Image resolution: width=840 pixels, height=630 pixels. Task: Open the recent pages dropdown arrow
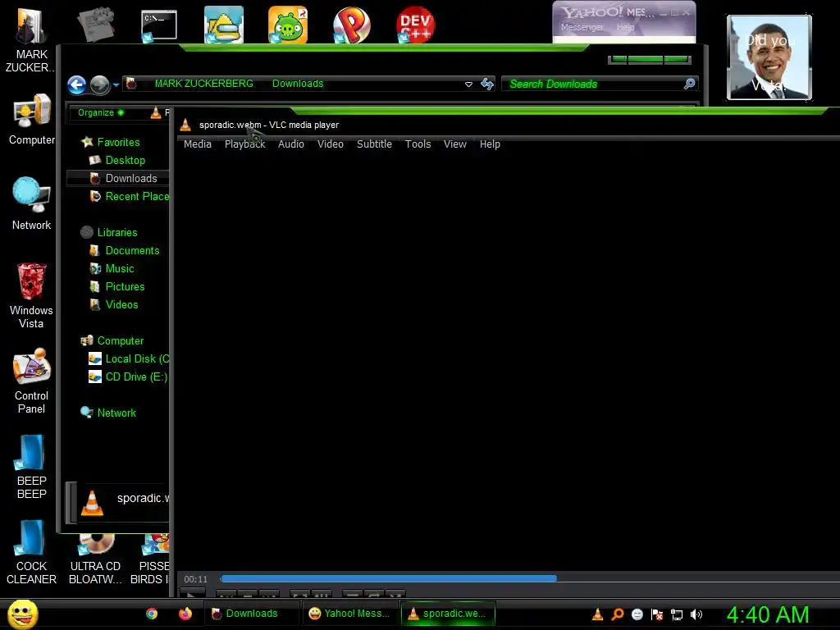click(116, 84)
